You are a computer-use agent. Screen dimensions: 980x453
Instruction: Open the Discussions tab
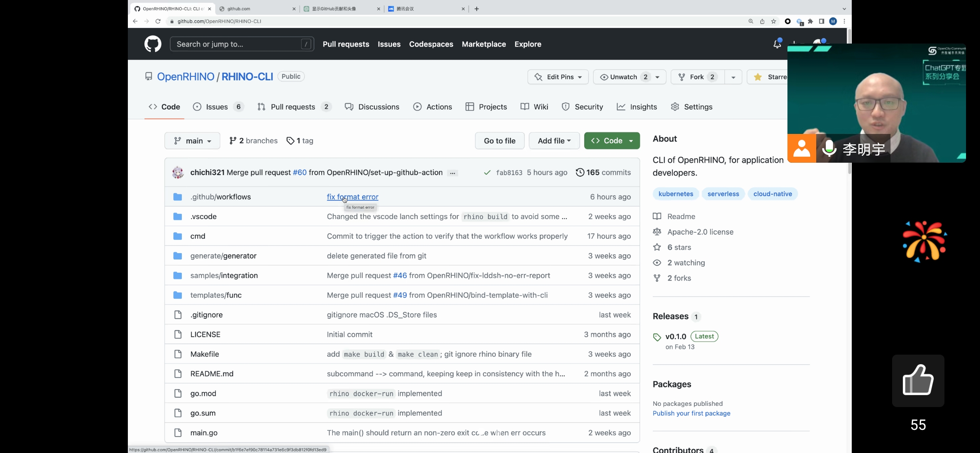(x=372, y=107)
